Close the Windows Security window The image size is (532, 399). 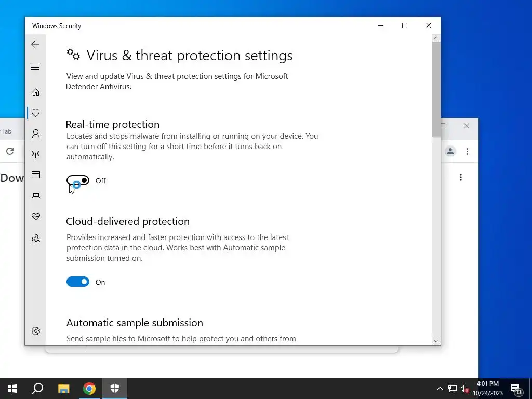[x=429, y=26]
